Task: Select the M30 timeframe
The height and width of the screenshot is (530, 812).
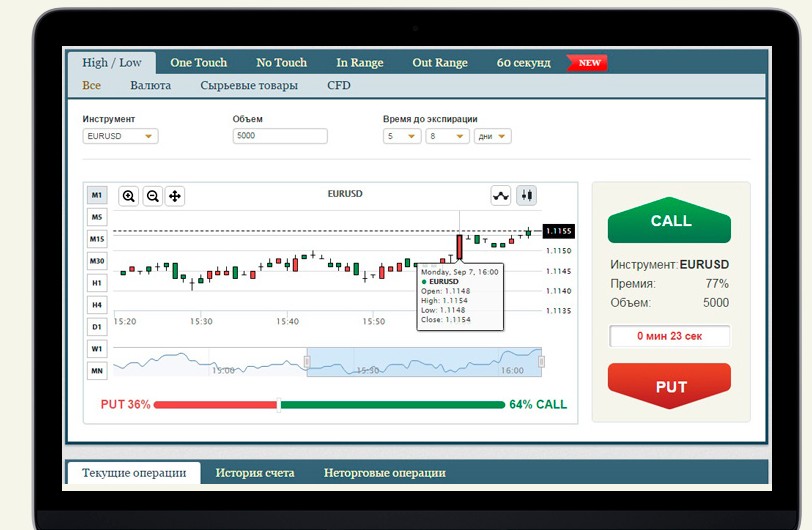Action: pos(97,261)
